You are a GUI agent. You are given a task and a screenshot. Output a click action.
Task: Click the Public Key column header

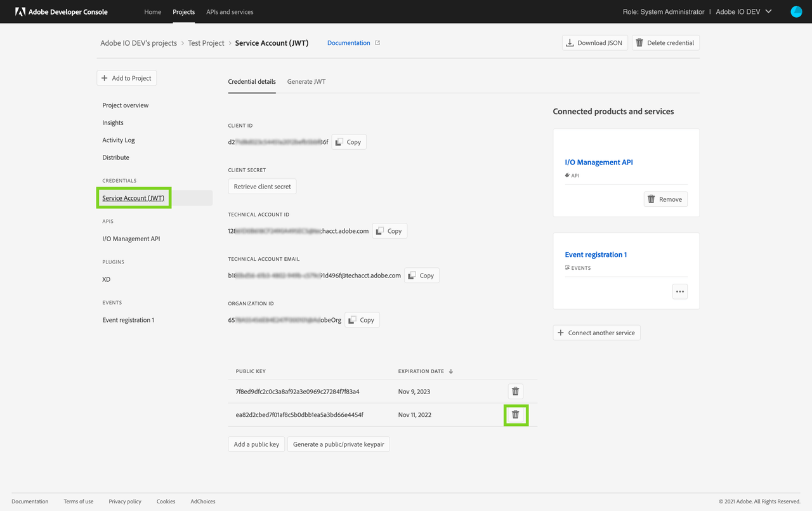[x=251, y=371]
